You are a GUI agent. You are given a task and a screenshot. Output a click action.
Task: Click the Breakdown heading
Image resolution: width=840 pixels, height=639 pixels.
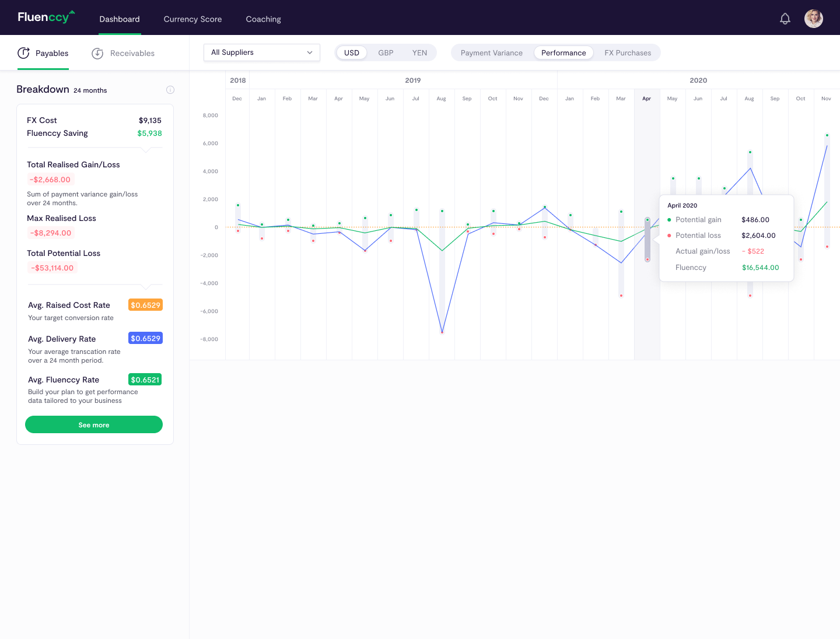(x=43, y=89)
